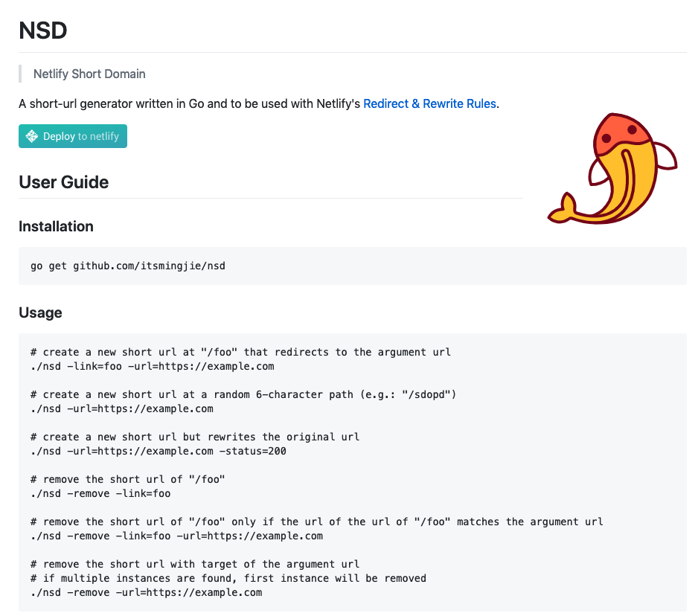Click the Installation section heading
This screenshot has width=698, height=616.
point(56,226)
